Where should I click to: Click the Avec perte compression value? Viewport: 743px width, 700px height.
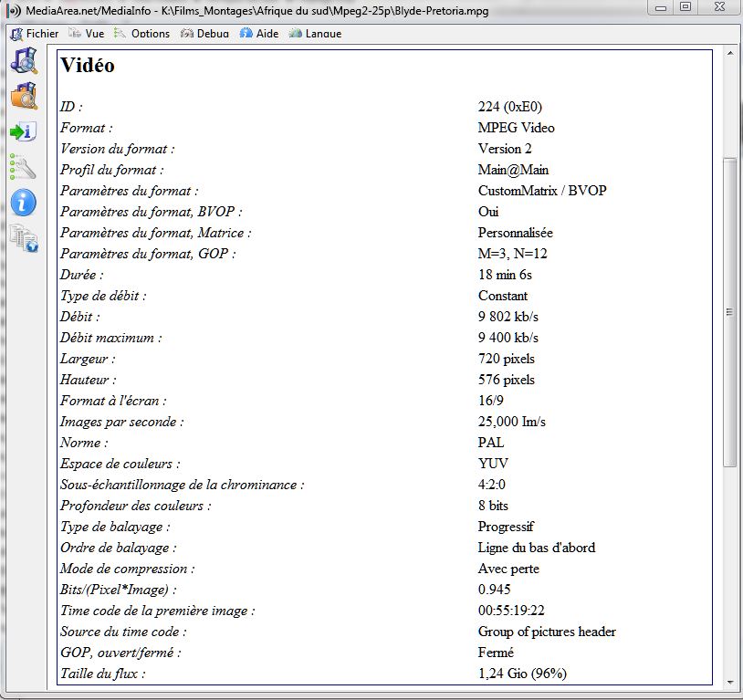point(508,569)
